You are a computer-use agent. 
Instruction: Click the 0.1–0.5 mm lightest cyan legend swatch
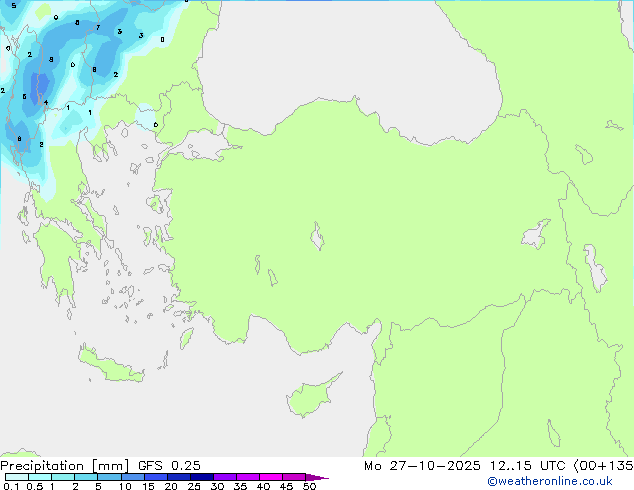pos(17,477)
